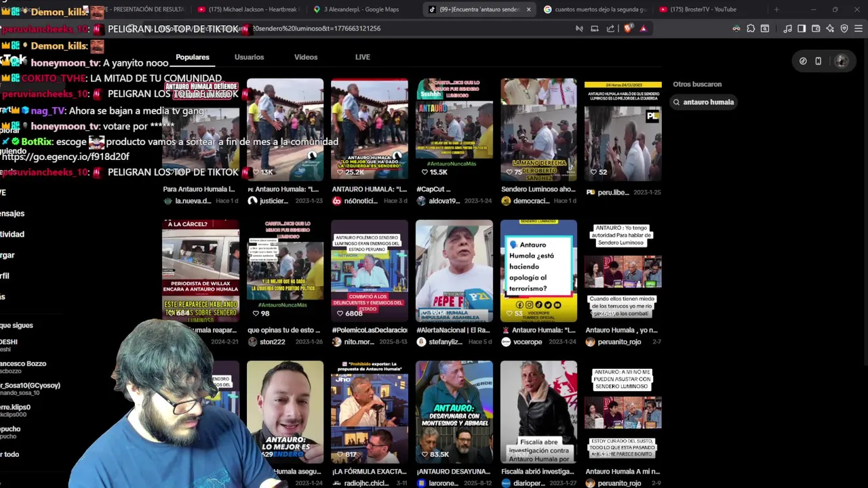
Task: Open radiojhc video with 817 likes
Action: click(370, 411)
